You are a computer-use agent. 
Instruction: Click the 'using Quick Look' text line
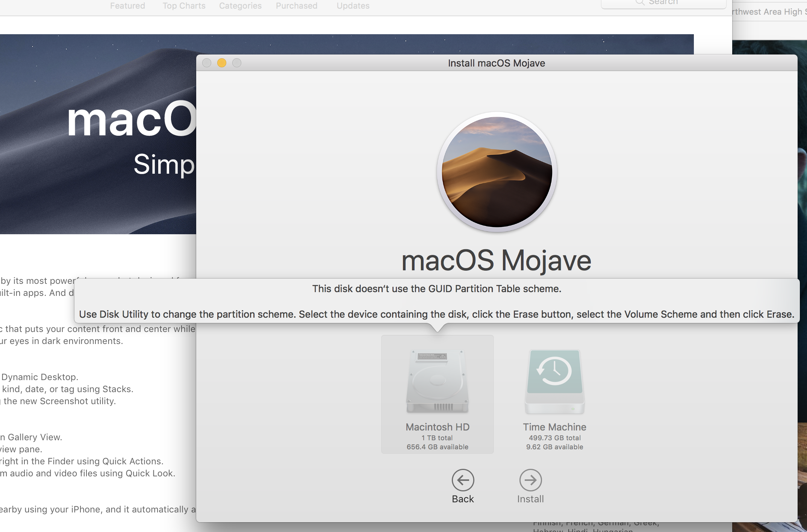[x=88, y=473]
